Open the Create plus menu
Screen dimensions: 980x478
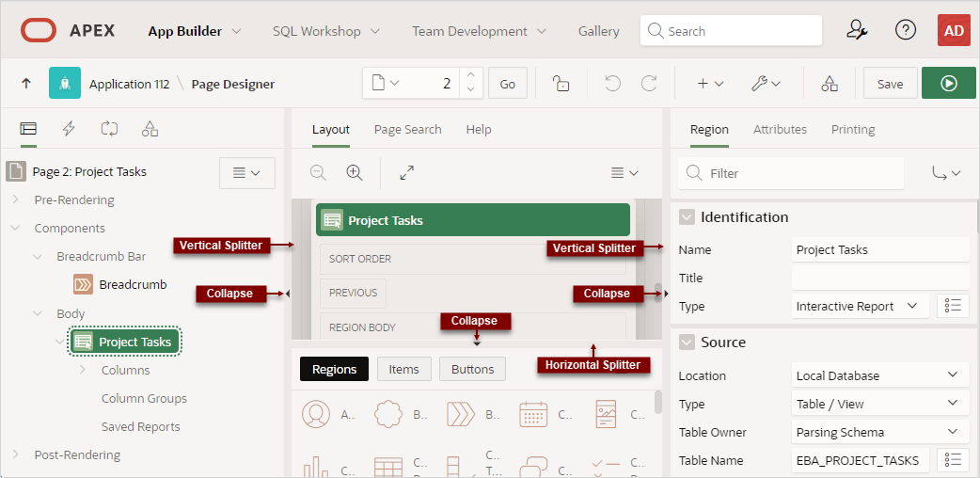[x=710, y=83]
